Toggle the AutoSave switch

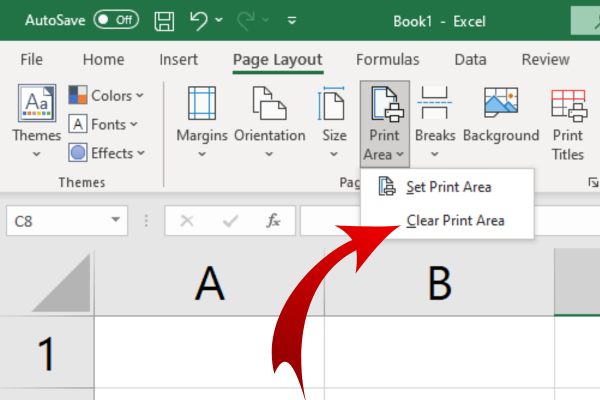tap(116, 20)
